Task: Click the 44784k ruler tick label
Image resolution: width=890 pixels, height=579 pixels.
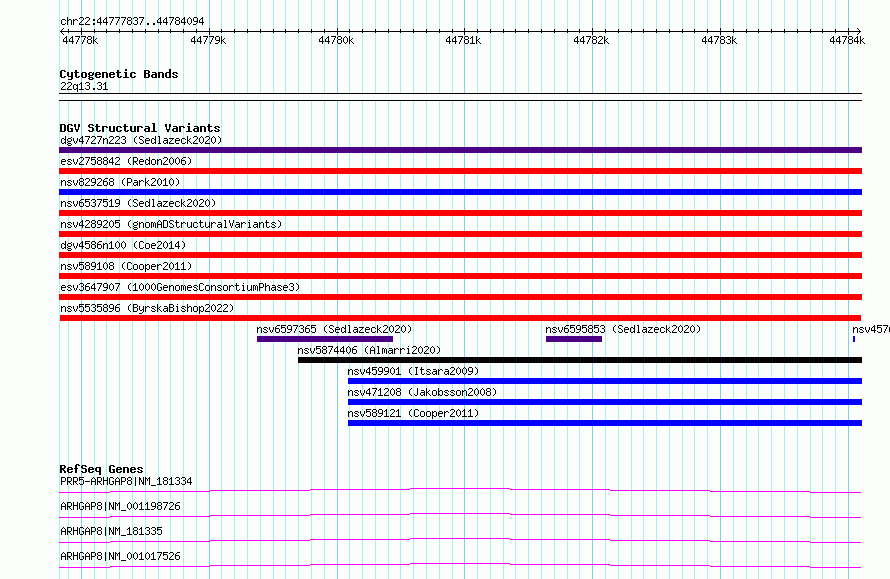Action: [x=847, y=40]
